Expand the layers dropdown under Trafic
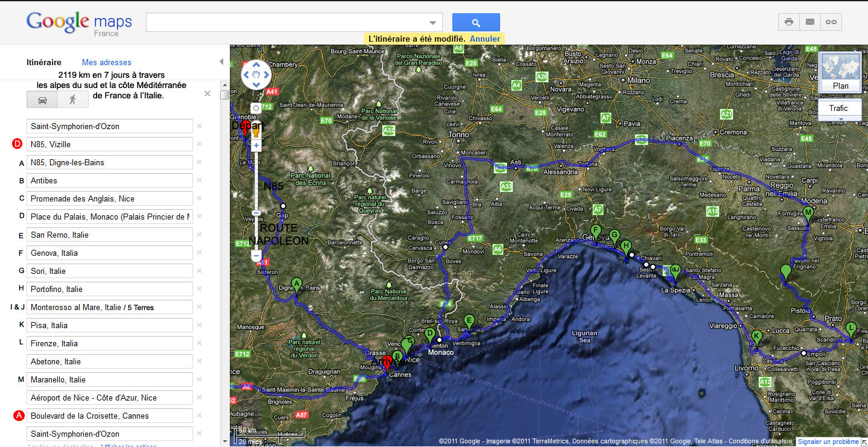 840,119
